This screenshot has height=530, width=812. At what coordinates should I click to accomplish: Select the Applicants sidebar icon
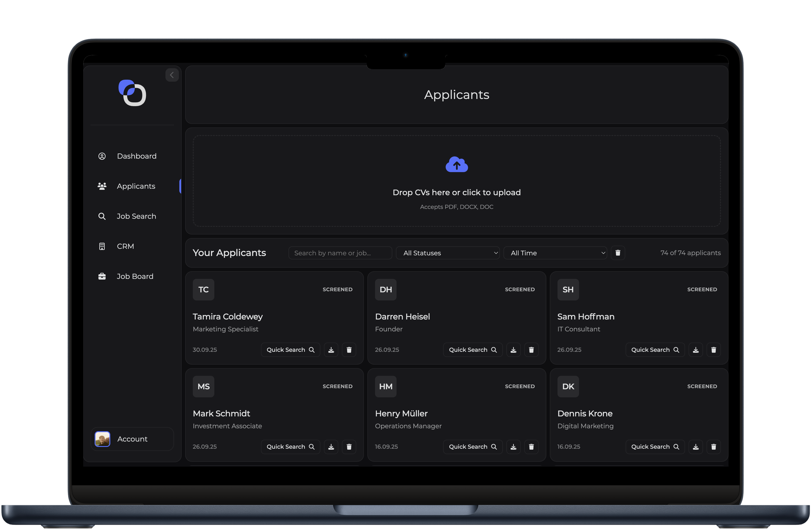click(x=102, y=186)
